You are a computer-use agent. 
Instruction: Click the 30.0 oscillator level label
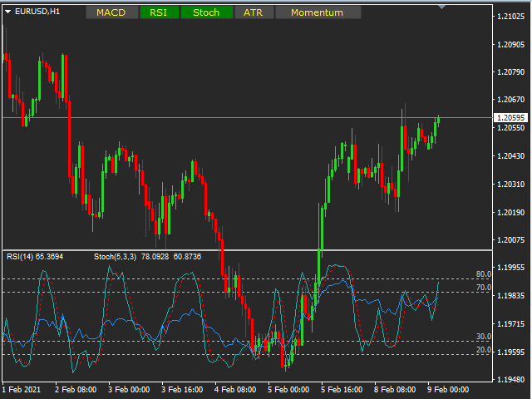click(484, 337)
